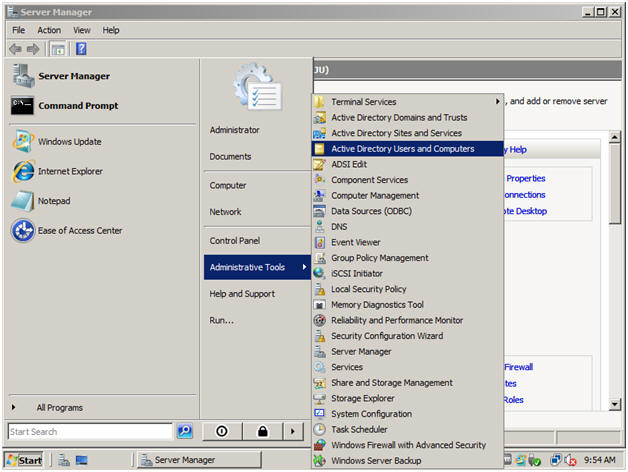Click the lock button in Start menu
628x472 pixels.
[263, 431]
